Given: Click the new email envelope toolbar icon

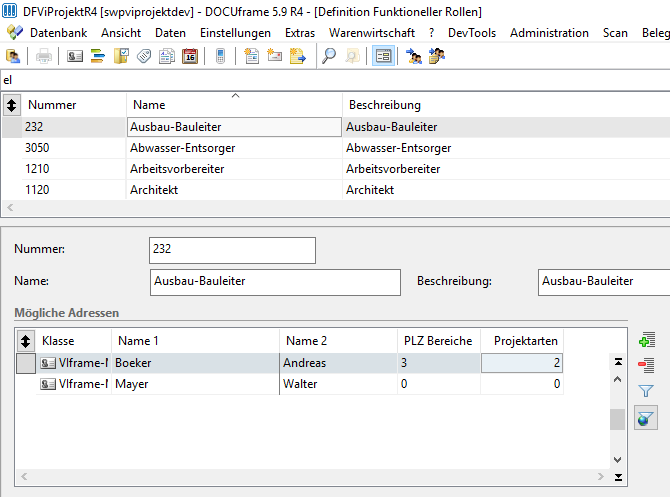Looking at the screenshot, I should tap(274, 56).
